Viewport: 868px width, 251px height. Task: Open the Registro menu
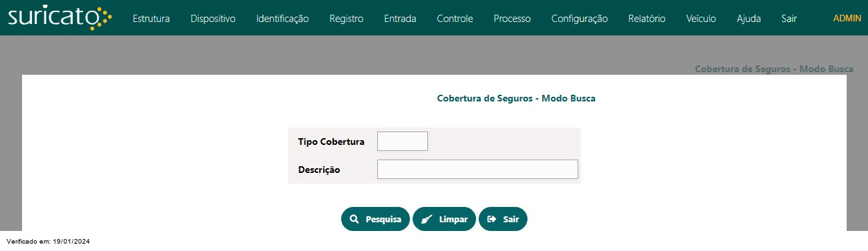pyautogui.click(x=347, y=19)
